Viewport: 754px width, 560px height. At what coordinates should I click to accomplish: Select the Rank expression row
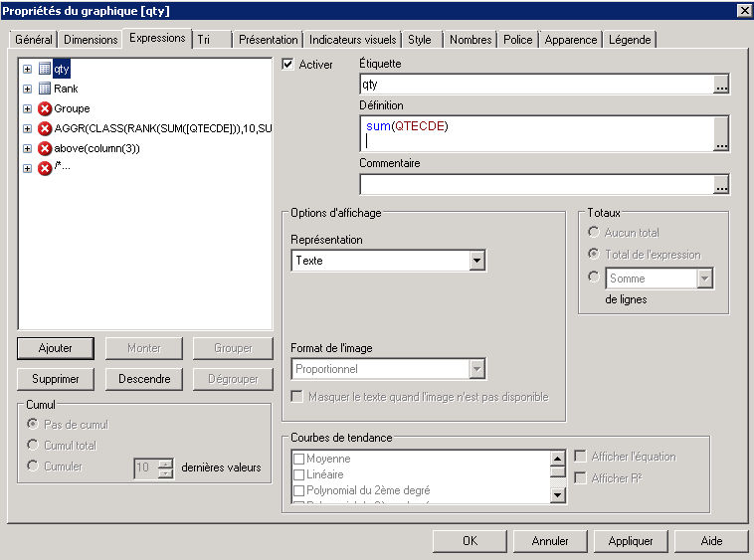point(66,89)
